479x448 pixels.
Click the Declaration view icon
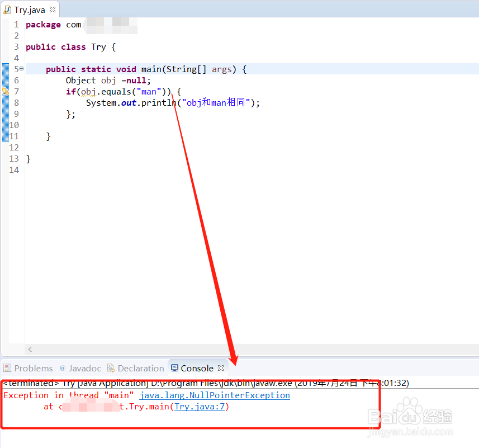point(111,368)
